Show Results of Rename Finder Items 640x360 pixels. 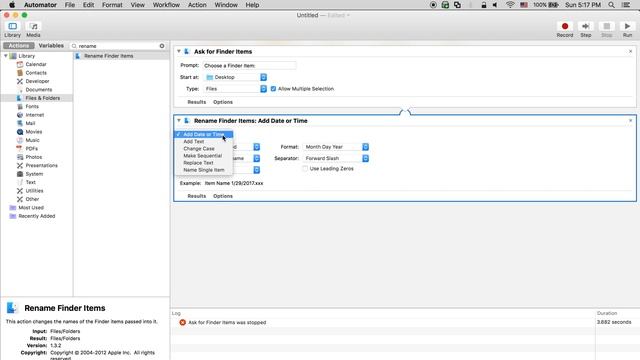(x=196, y=196)
